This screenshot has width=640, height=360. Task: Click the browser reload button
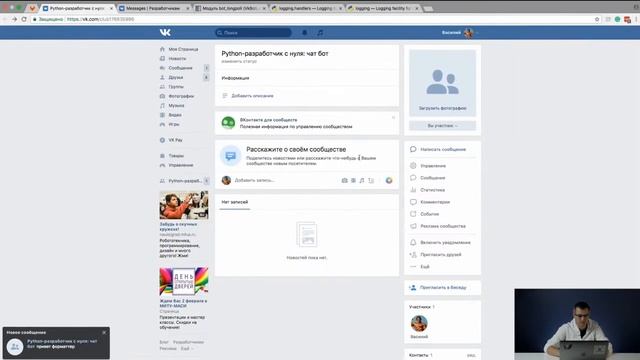24,19
